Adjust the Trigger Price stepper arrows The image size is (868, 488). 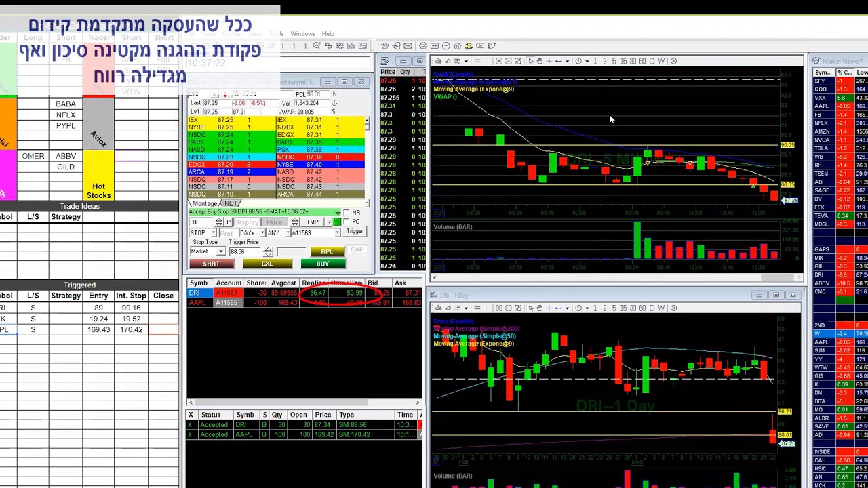pyautogui.click(x=268, y=251)
